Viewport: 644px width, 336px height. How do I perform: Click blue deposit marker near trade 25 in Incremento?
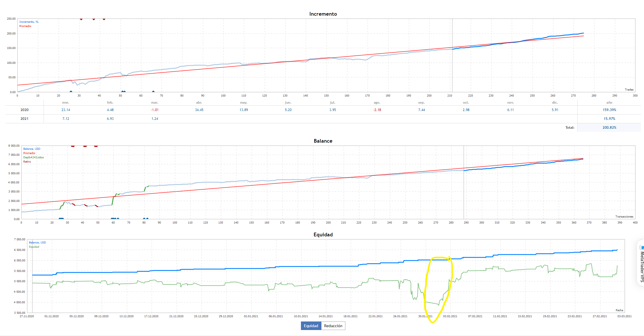pyautogui.click(x=71, y=91)
